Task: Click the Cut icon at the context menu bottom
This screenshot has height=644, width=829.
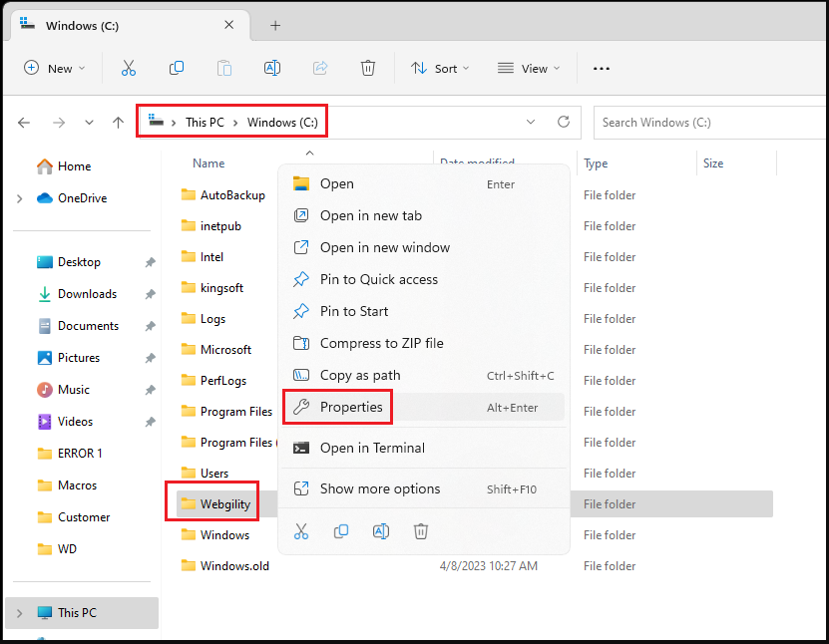Action: click(x=301, y=531)
